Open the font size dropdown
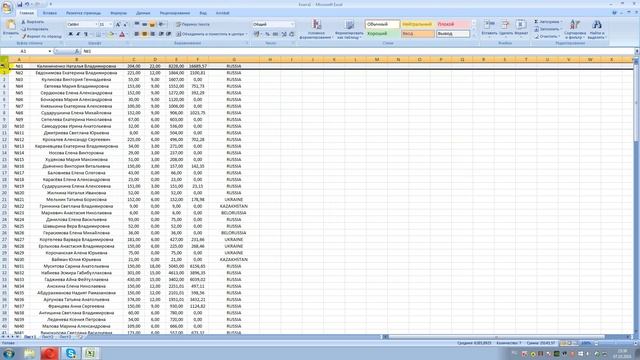640x360 pixels. 111,24
